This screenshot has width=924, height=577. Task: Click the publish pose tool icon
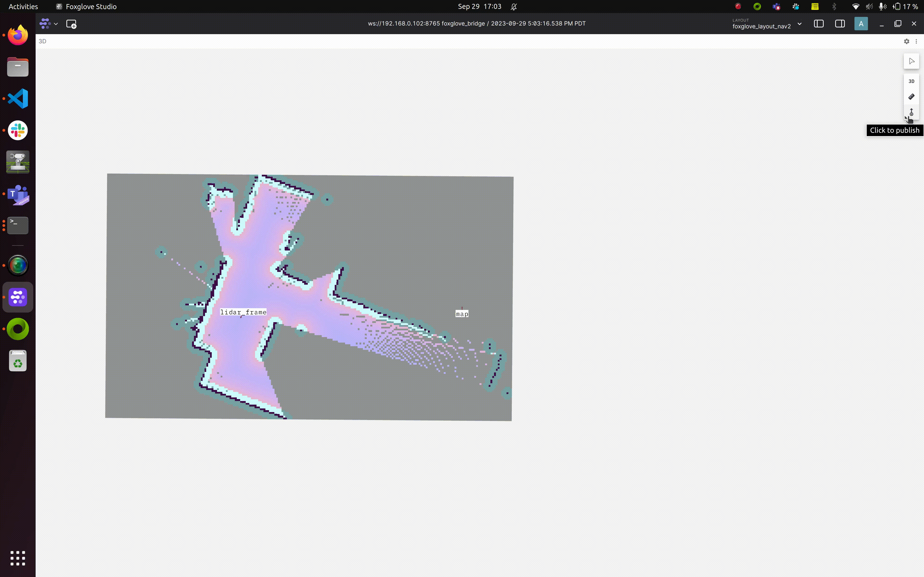point(911,112)
